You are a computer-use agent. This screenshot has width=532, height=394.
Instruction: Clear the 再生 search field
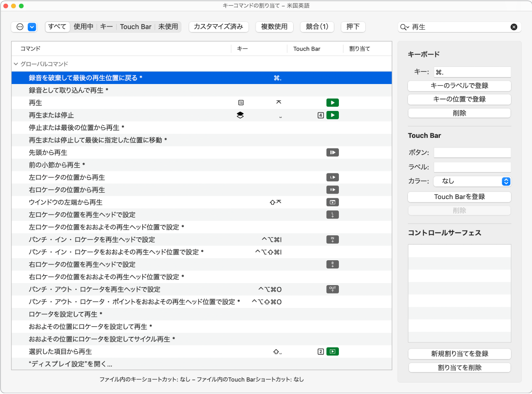tap(514, 27)
